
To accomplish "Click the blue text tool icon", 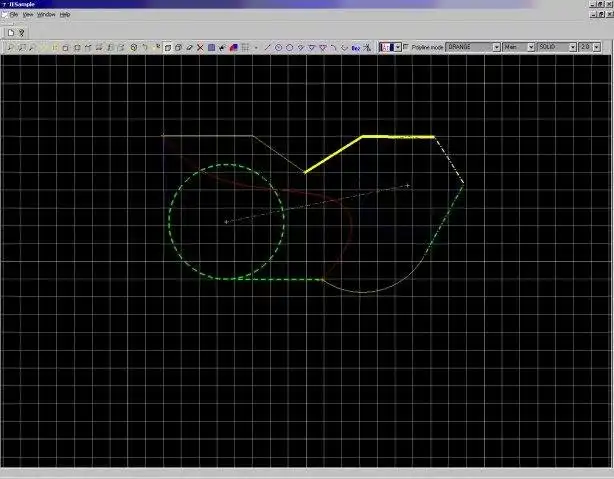I will coord(356,48).
